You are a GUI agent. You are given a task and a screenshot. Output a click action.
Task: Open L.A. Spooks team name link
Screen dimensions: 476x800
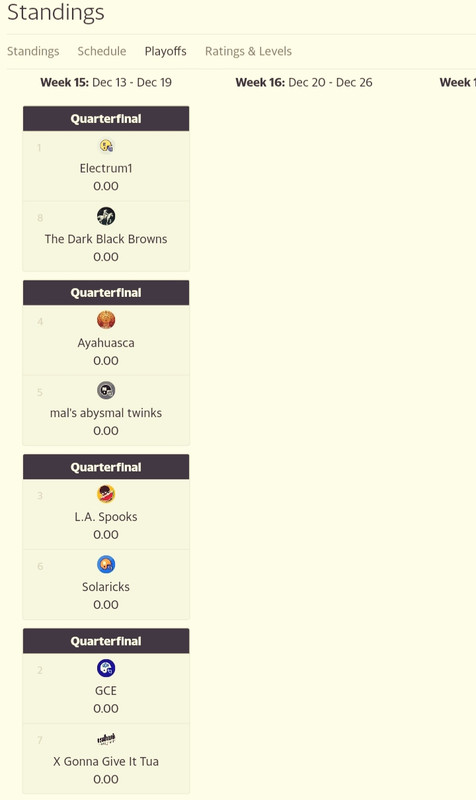(x=106, y=517)
